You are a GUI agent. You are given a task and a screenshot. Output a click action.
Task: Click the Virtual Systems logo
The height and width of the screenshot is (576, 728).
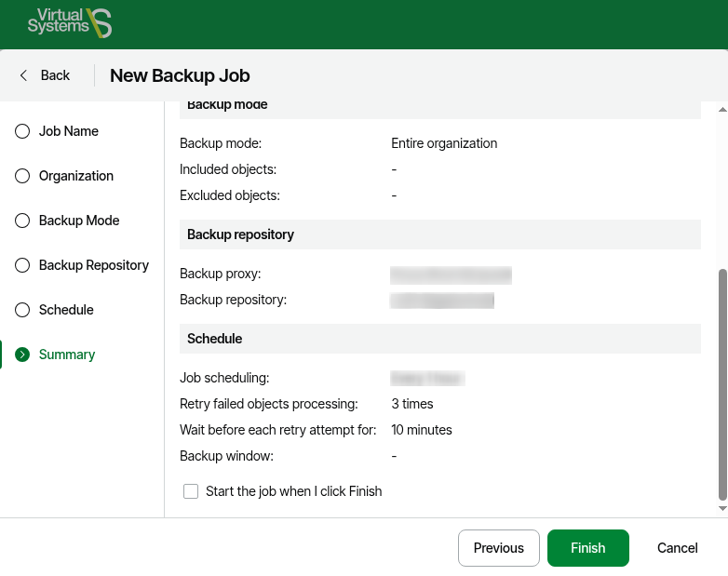point(70,23)
